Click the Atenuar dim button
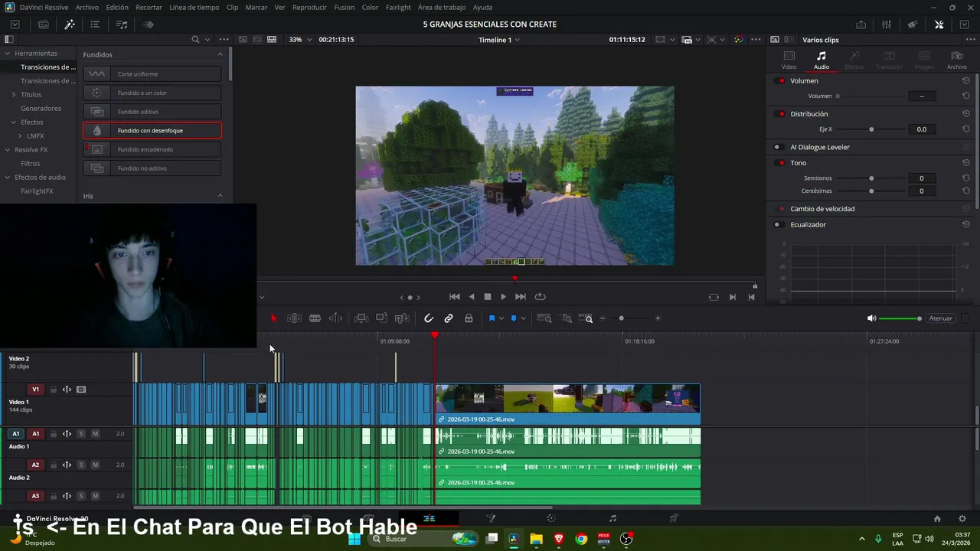980x551 pixels. click(x=940, y=318)
